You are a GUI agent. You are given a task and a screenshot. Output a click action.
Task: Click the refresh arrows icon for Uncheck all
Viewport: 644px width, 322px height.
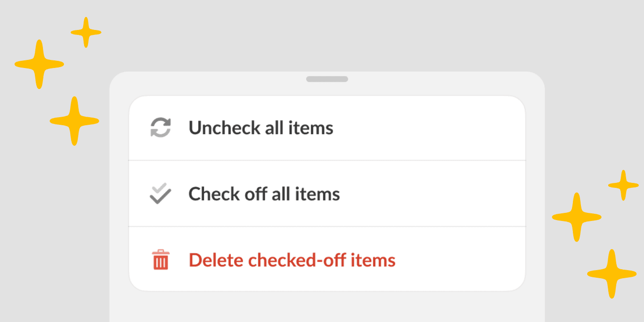pos(160,127)
